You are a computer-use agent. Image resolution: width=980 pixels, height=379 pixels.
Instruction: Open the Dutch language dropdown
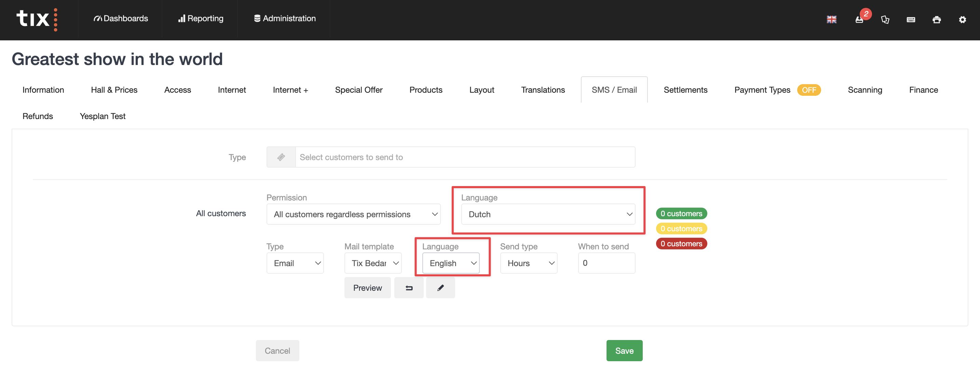point(548,214)
